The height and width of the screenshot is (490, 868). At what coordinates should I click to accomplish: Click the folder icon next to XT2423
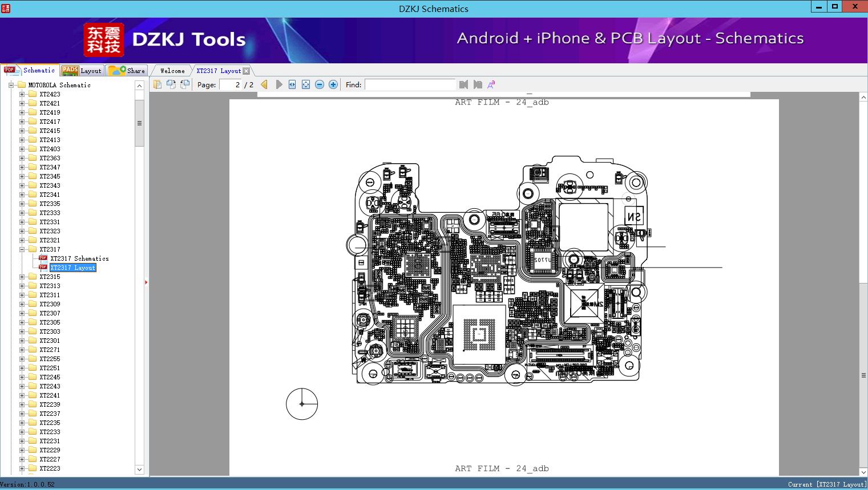(x=33, y=94)
